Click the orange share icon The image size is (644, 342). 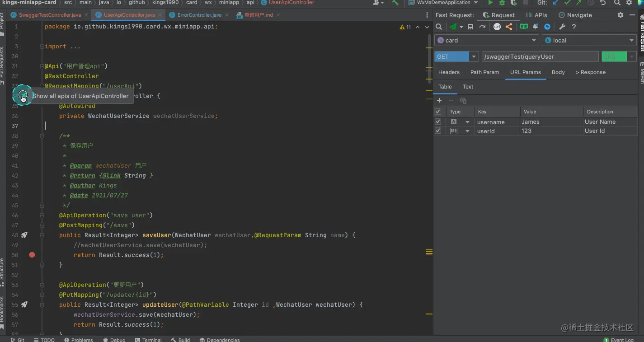(x=509, y=27)
